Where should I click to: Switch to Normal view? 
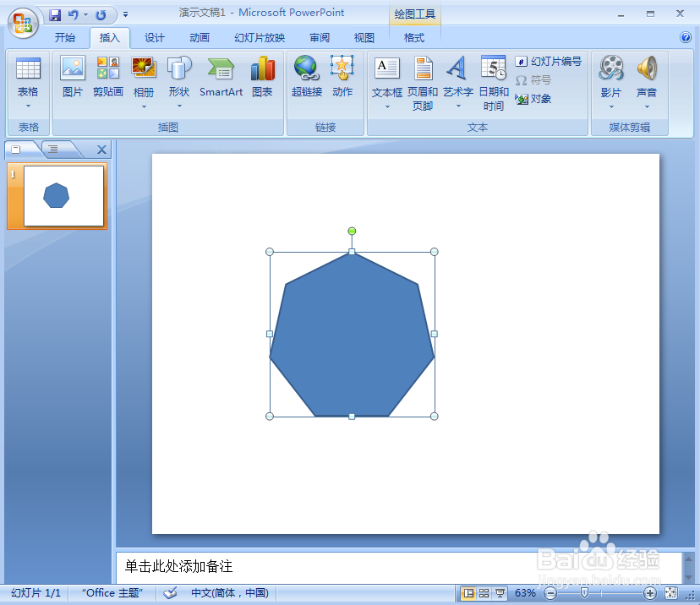[468, 593]
